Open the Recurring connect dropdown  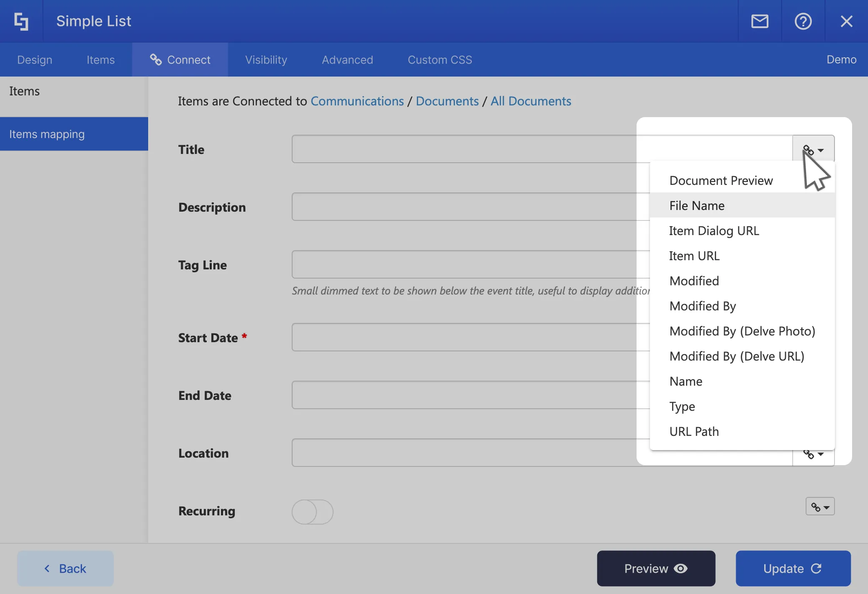[x=820, y=507]
